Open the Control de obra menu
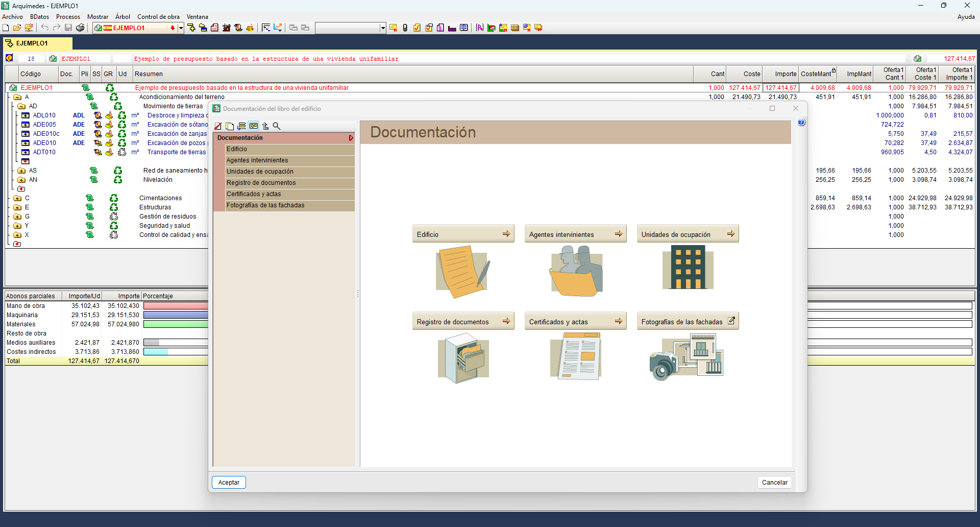Viewport: 980px width, 527px height. 158,17
